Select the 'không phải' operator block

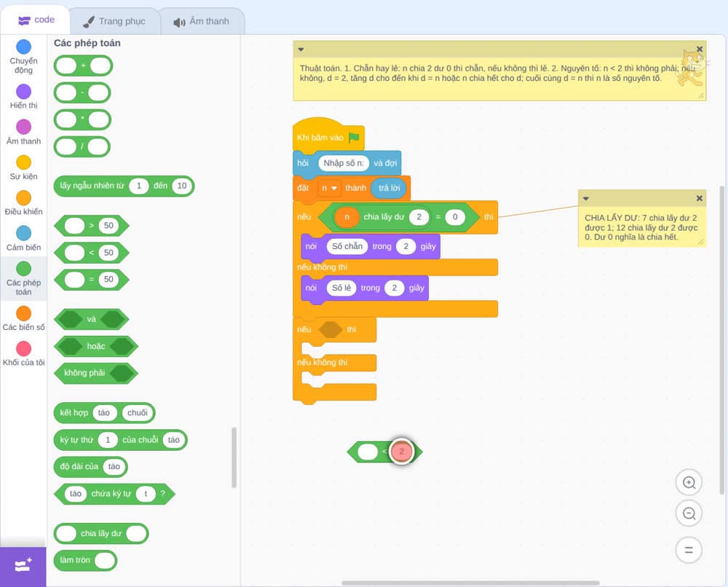(x=96, y=373)
